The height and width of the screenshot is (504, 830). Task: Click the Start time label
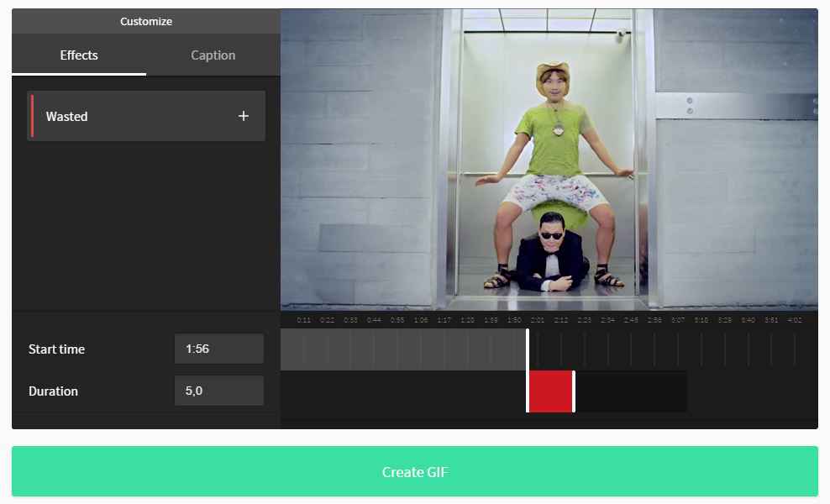pyautogui.click(x=56, y=349)
